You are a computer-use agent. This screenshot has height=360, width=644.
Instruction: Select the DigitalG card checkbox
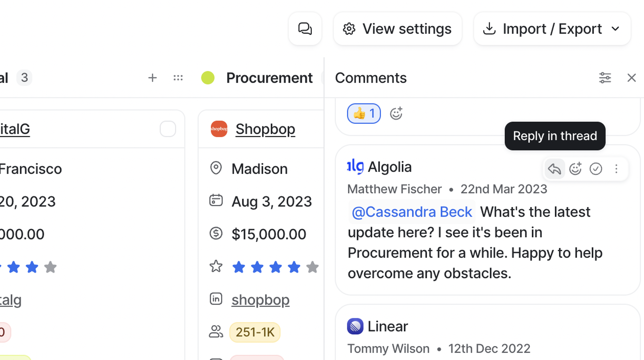tap(168, 129)
